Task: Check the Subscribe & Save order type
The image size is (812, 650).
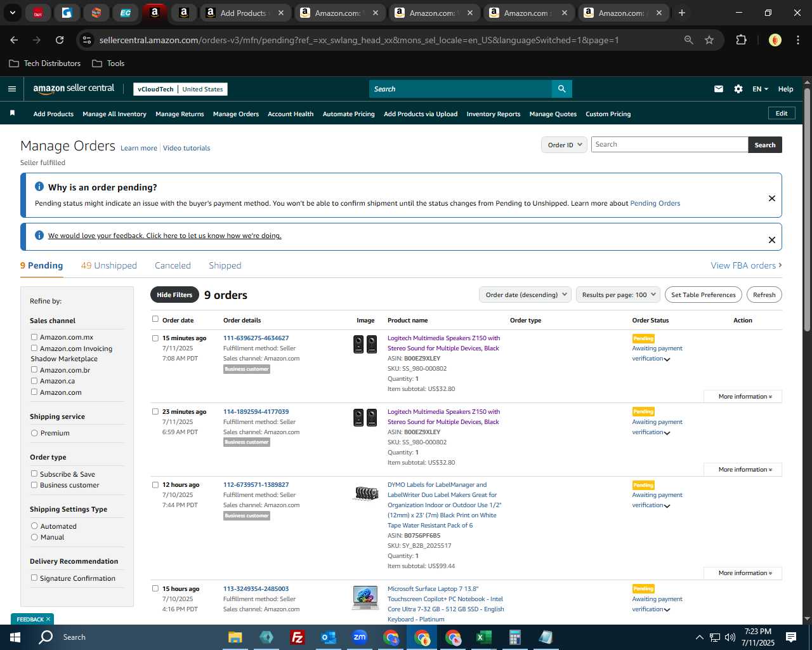Action: coord(34,474)
